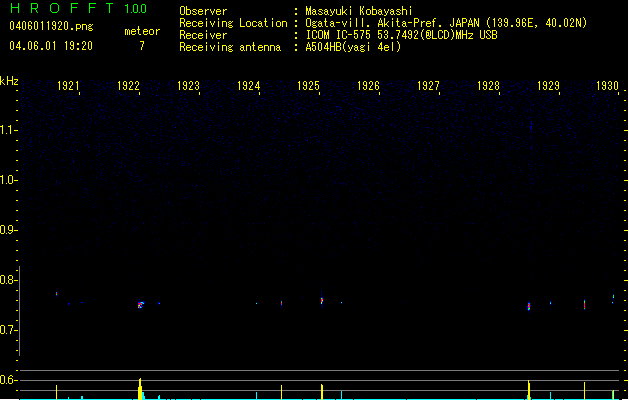
Task: Click the 1.0 kHz frequency label
Action: pyautogui.click(x=8, y=180)
